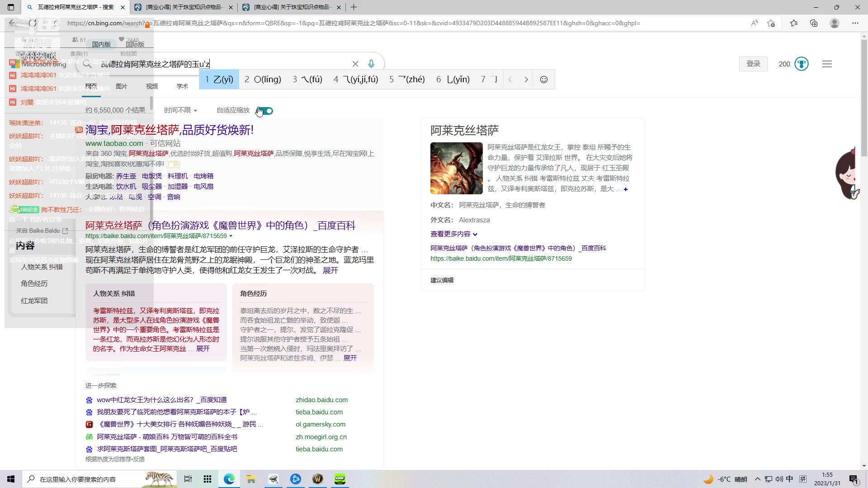The image size is (868, 488).
Task: Switch to the 视频 search tab
Action: tap(152, 86)
